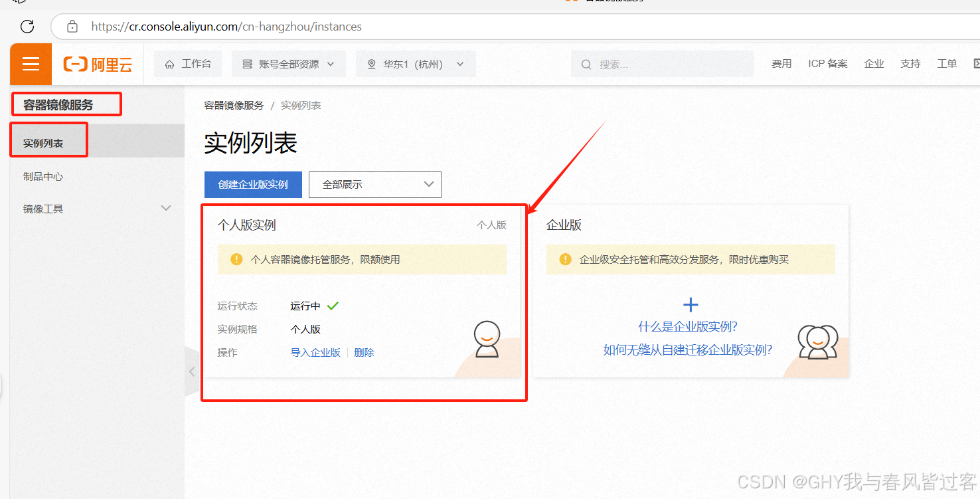
Task: Click the location pin beside 华东1
Action: pos(371,64)
